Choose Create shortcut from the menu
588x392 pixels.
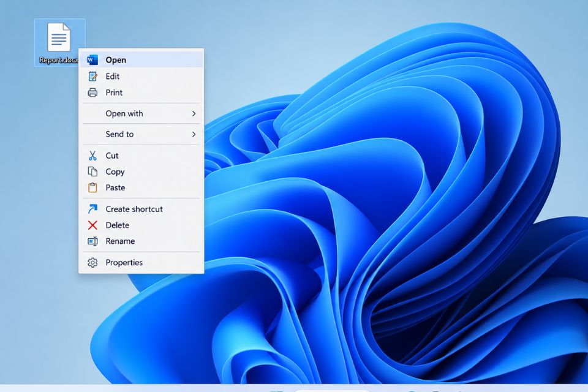coord(141,209)
